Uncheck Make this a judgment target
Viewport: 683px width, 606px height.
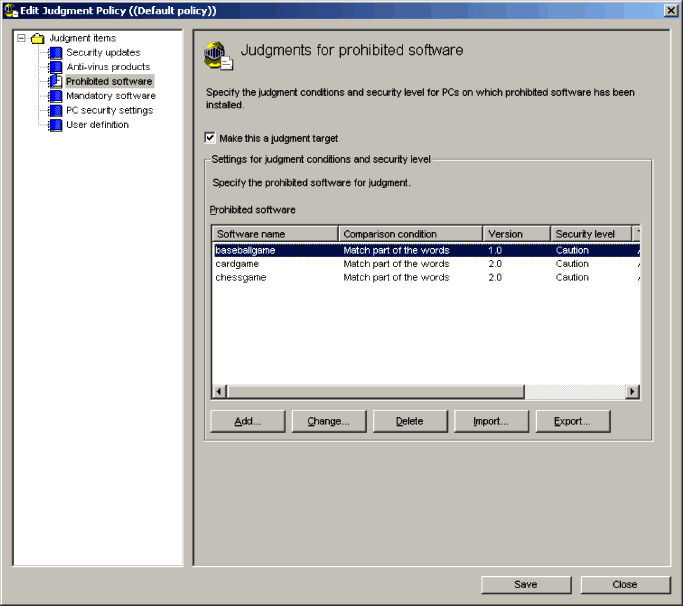pyautogui.click(x=210, y=139)
